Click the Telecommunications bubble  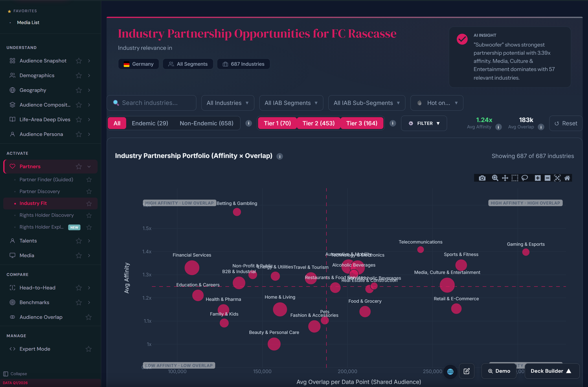pyautogui.click(x=421, y=250)
